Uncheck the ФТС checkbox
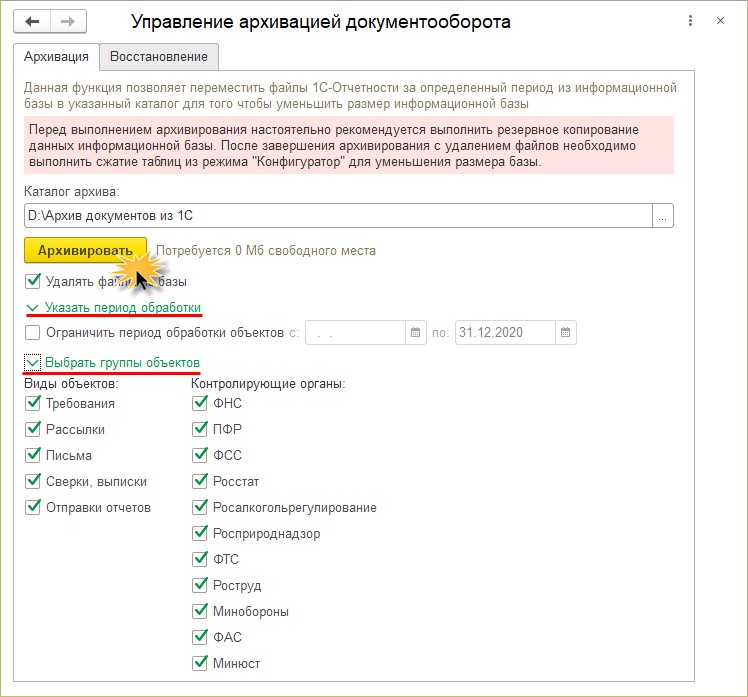The height and width of the screenshot is (697, 748). tap(199, 559)
